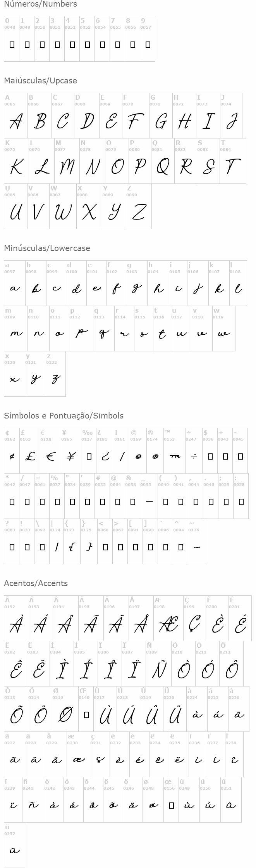Click the inverted question mark glyph
Screen dimensions: 256x868
click(x=105, y=456)
